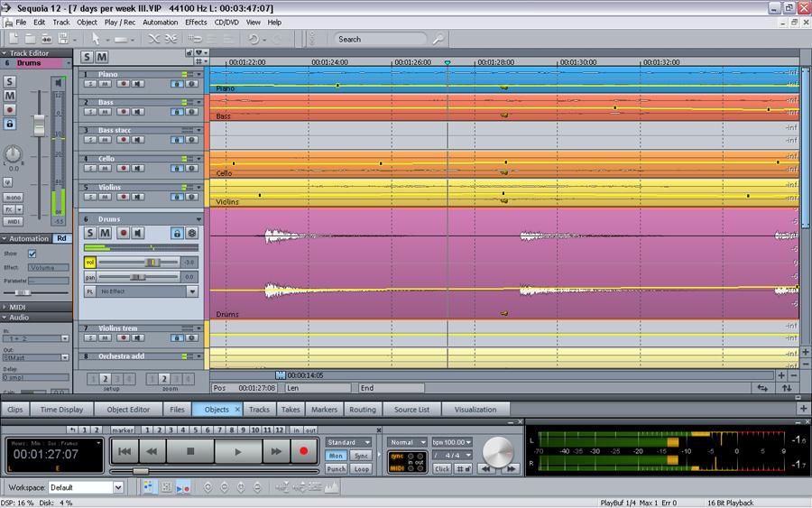Click the Punch button in the transport
Screen dimensions: 812x508
(x=336, y=469)
